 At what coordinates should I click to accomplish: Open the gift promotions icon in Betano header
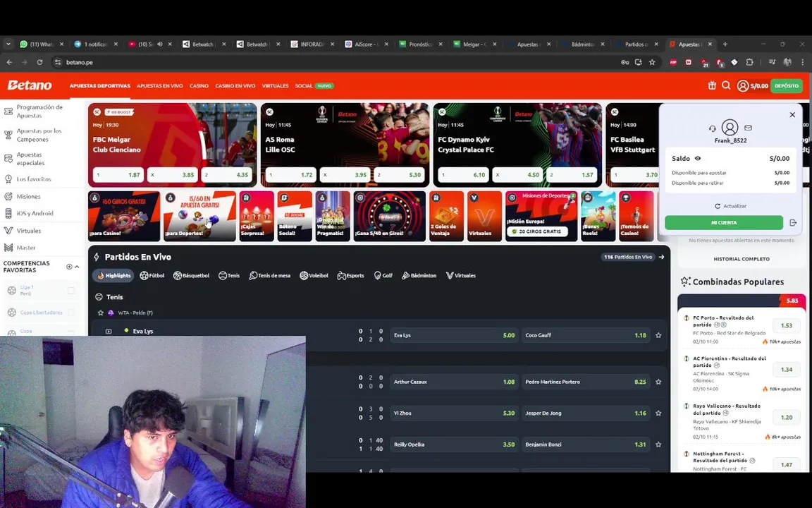click(712, 85)
